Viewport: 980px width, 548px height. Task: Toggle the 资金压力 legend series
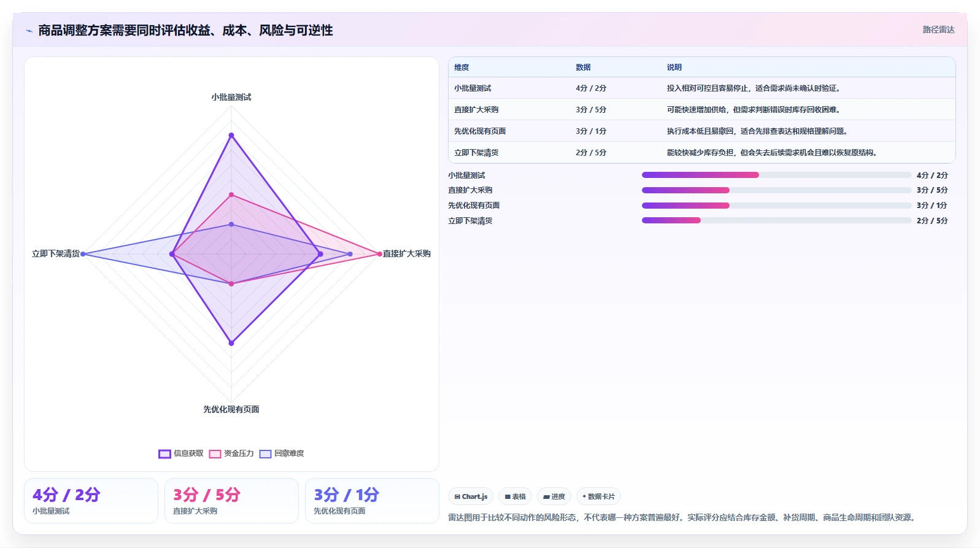pyautogui.click(x=231, y=453)
